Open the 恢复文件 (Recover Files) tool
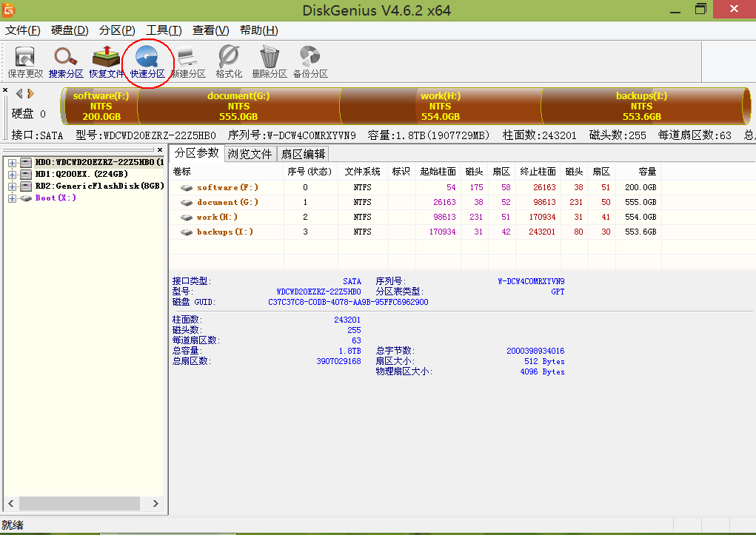The height and width of the screenshot is (535, 756). click(x=107, y=61)
